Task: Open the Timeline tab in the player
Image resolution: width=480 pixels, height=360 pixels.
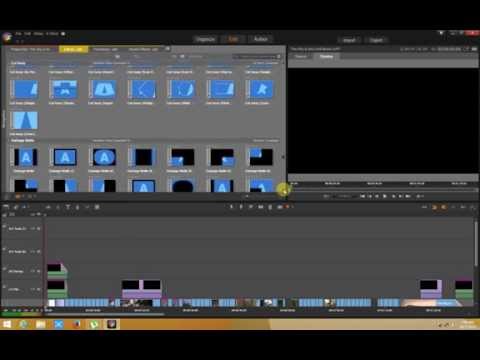Action: tap(326, 56)
